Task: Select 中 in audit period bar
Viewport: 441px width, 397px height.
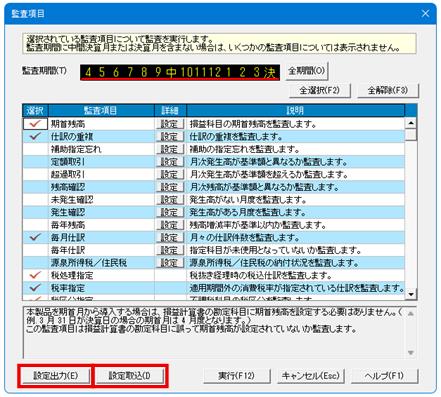Action: 172,72
